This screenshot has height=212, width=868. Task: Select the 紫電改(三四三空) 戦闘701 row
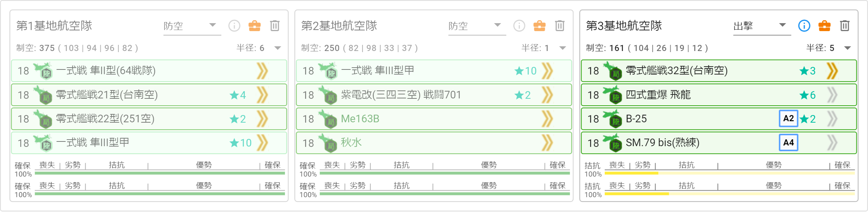pos(434,95)
